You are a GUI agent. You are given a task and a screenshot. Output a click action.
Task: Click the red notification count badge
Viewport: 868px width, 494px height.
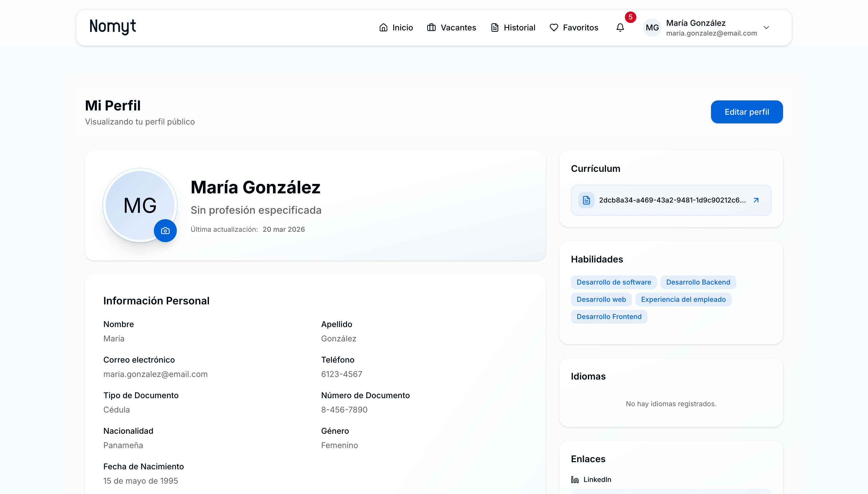point(630,17)
